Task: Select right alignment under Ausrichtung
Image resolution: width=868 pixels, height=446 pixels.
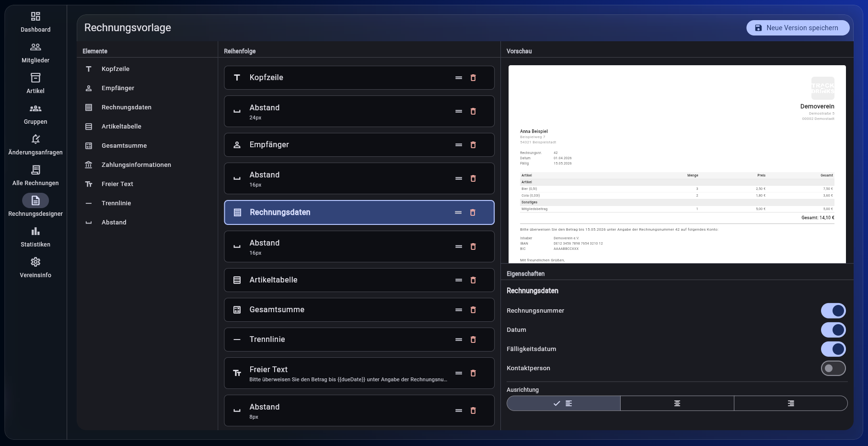Action: tap(791, 403)
